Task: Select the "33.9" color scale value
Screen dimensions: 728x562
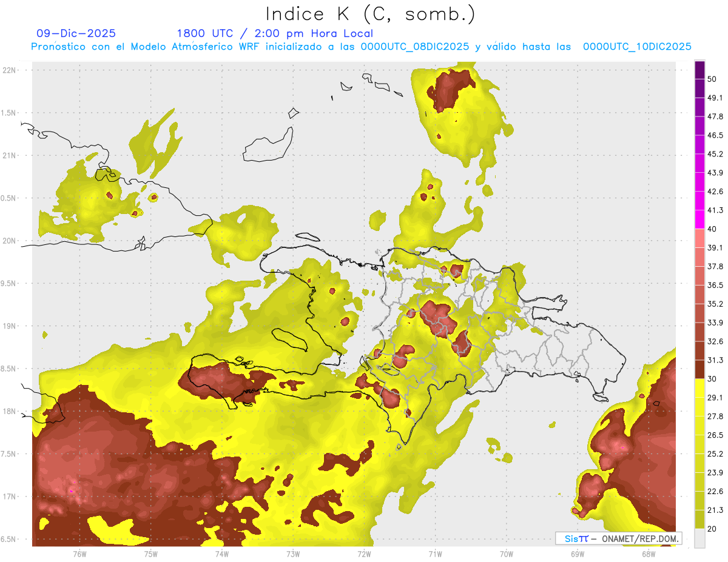Action: 715,323
